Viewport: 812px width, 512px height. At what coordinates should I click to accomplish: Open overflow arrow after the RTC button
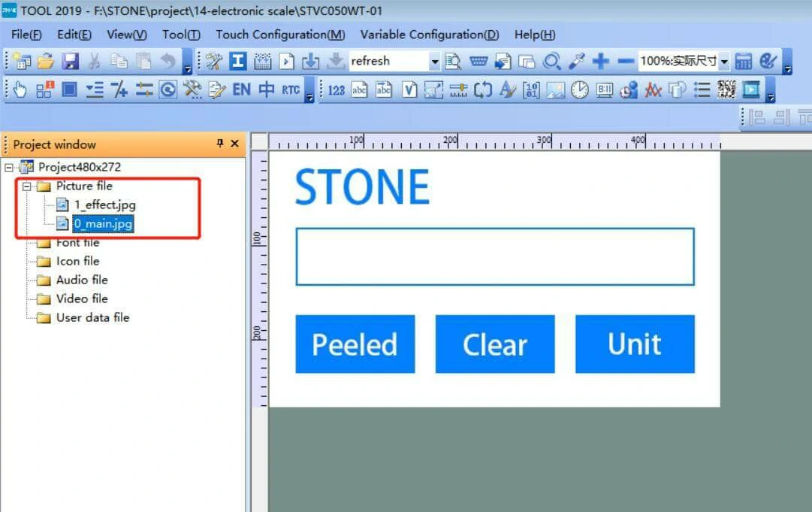309,91
